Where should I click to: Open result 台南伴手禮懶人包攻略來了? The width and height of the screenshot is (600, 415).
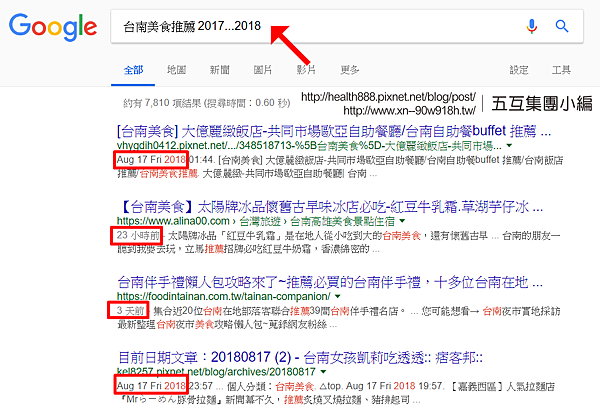(330, 283)
